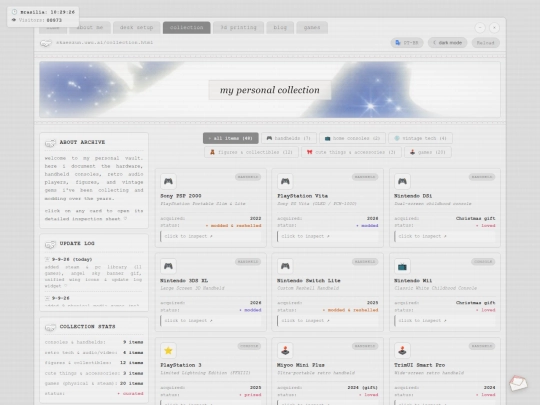Open the games tab
Screen dimensions: 540x405
point(312,28)
